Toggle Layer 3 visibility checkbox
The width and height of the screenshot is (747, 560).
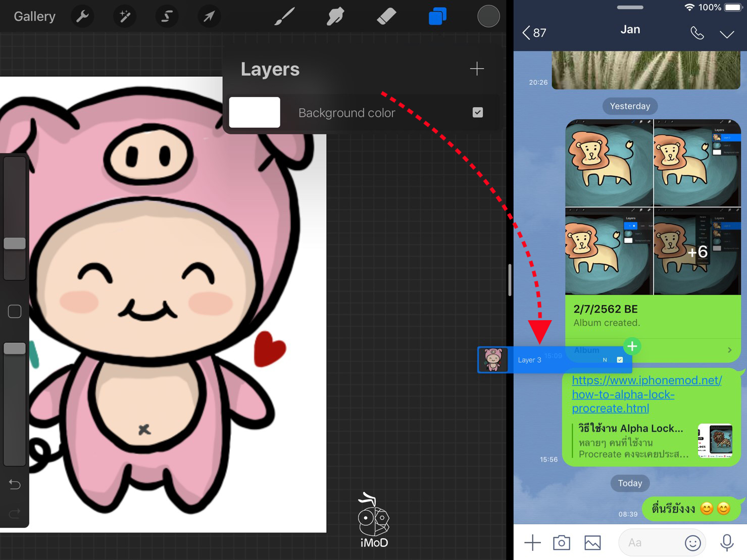620,360
